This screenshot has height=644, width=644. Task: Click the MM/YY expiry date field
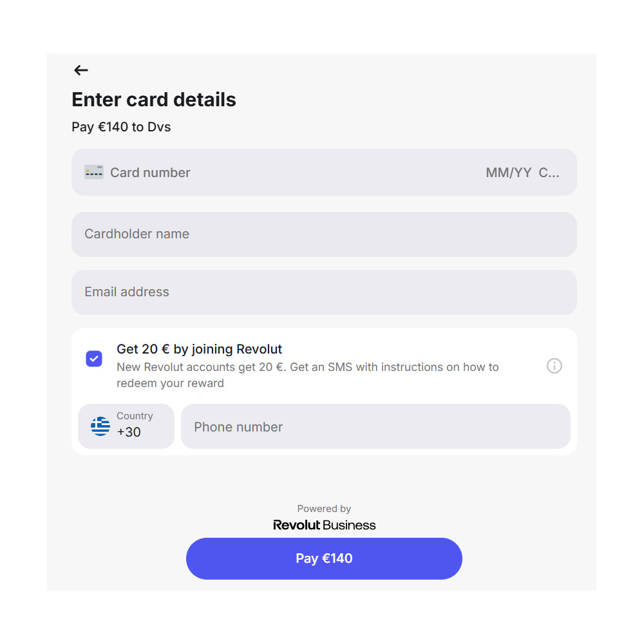tap(508, 173)
